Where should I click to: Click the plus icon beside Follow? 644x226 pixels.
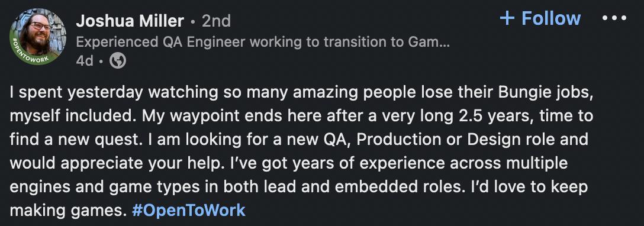pyautogui.click(x=507, y=18)
